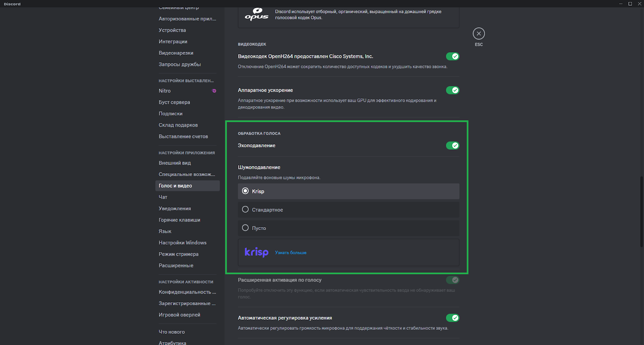Disable the OpenH264 video codec toggle
This screenshot has width=644, height=345.
click(452, 56)
